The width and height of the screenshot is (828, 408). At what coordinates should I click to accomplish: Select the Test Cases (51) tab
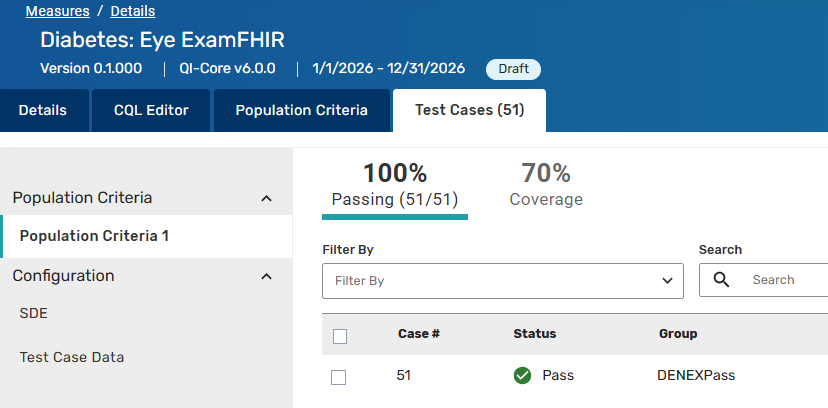[x=469, y=110]
